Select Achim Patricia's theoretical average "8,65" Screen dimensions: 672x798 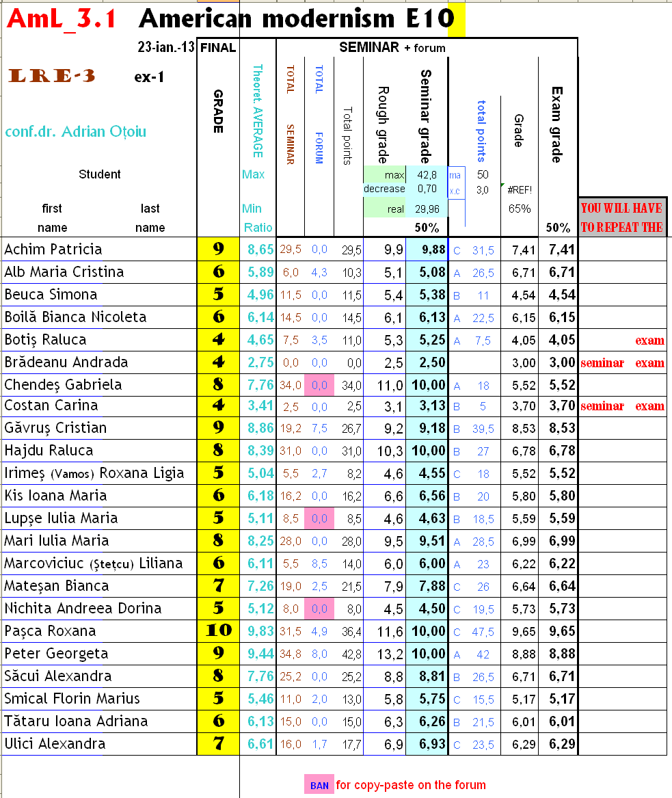click(260, 250)
